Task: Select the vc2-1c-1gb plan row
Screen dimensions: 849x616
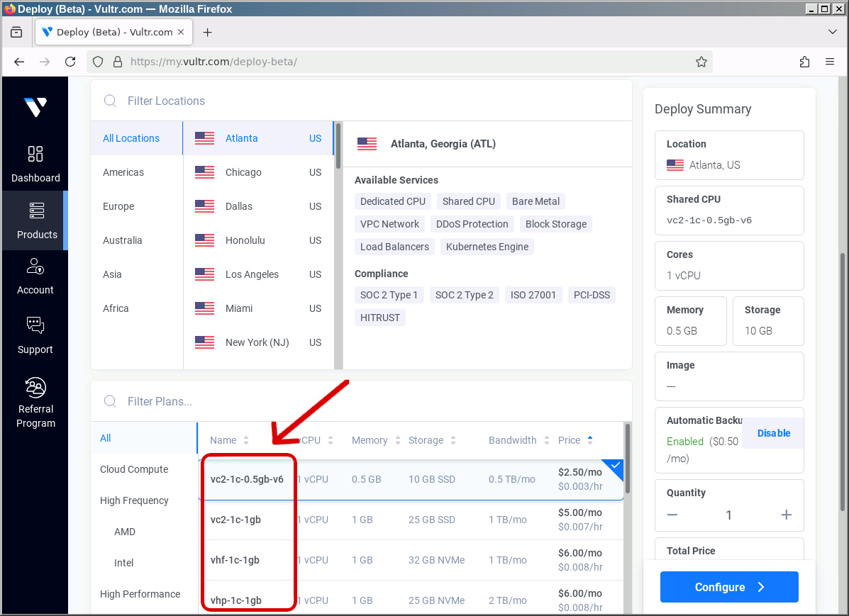Action: 411,520
